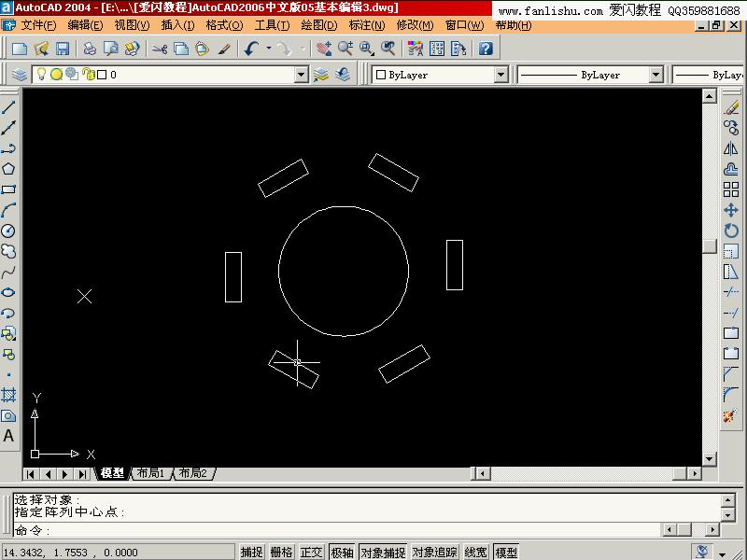Open the status bar tray menu arrow
The image size is (747, 560).
click(x=722, y=554)
